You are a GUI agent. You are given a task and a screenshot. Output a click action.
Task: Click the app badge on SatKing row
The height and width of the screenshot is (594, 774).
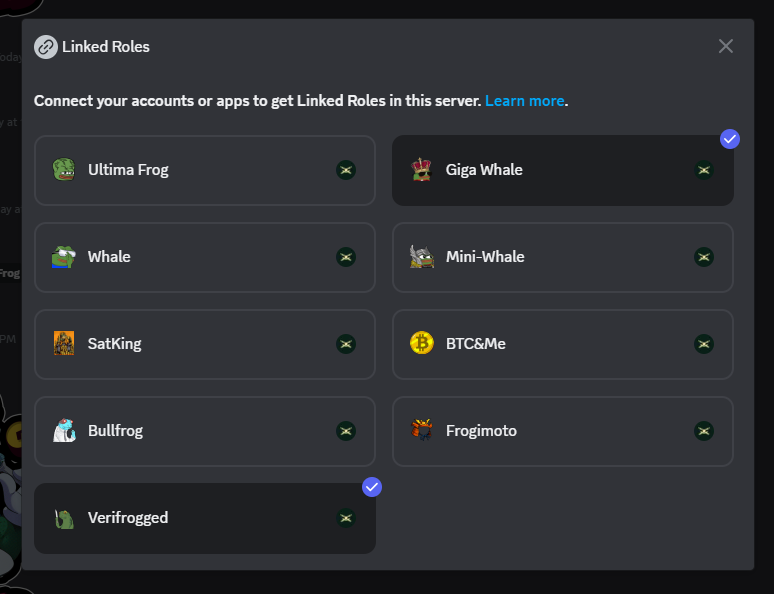(346, 344)
